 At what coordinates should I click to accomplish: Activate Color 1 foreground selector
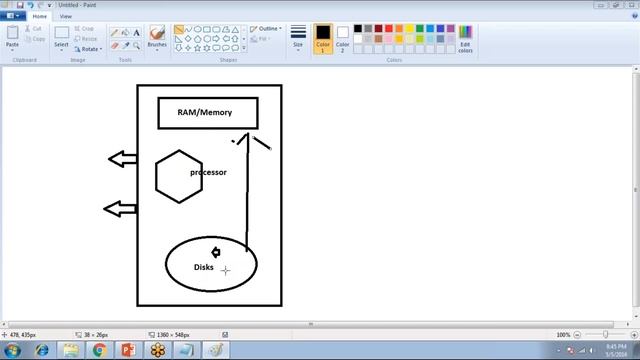click(323, 39)
